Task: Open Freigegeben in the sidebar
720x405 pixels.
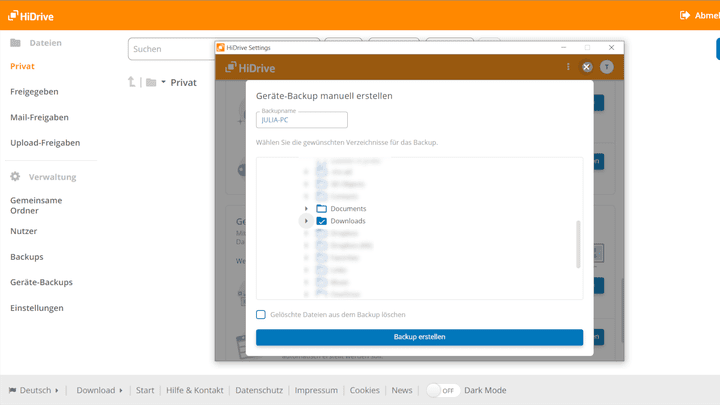Action: pyautogui.click(x=34, y=91)
